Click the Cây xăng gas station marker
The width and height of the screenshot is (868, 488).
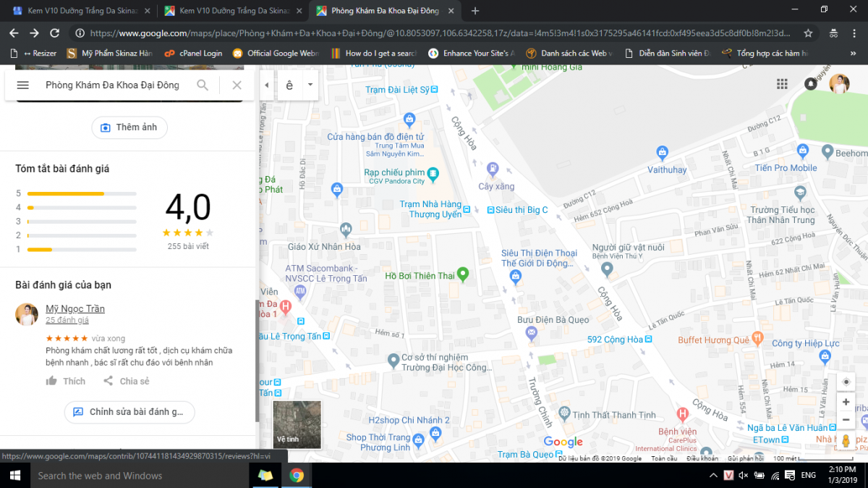tap(493, 169)
